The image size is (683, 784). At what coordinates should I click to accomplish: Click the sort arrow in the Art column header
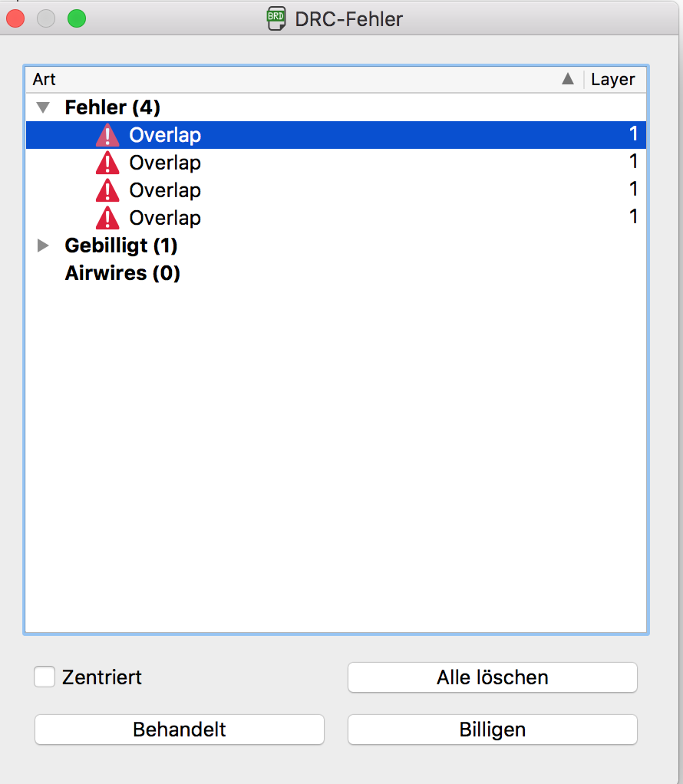point(568,79)
